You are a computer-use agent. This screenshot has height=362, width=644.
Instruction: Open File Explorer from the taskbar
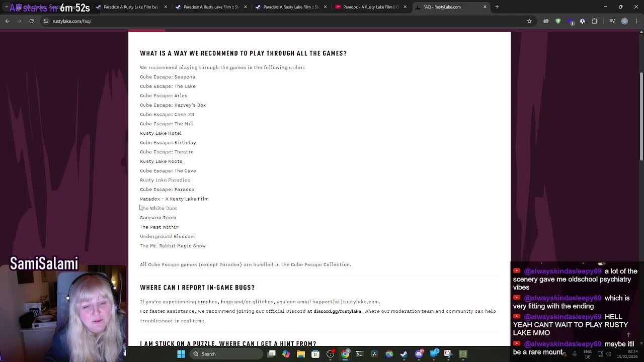coord(301,354)
